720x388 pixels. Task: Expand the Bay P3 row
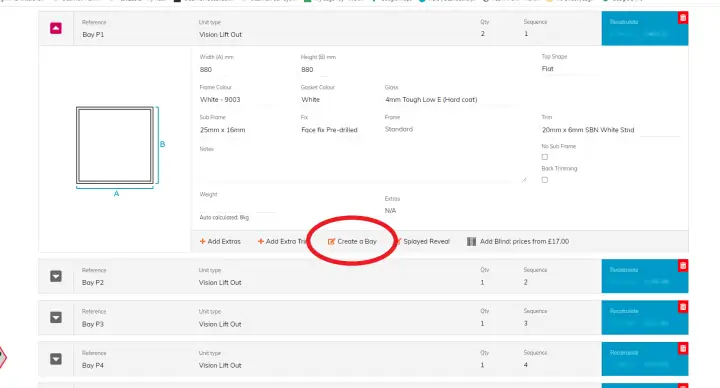(x=56, y=317)
